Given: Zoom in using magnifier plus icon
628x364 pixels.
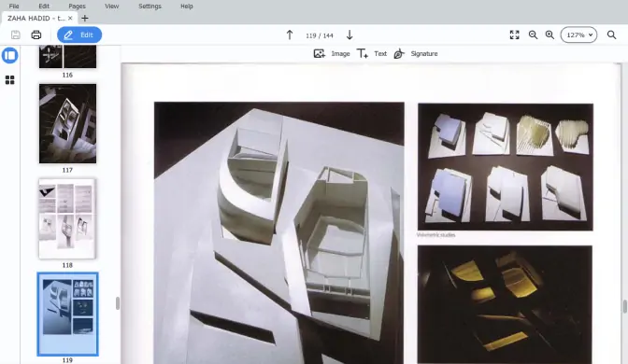Looking at the screenshot, I should [x=549, y=35].
